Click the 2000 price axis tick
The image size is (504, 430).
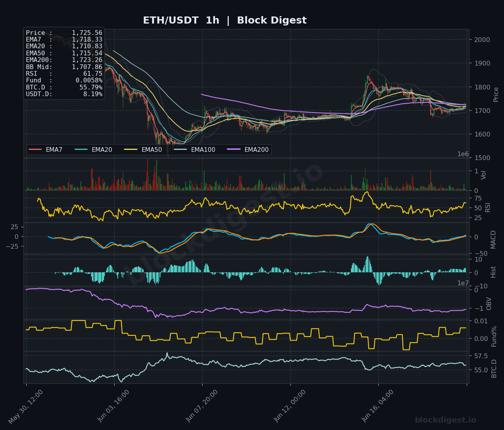pos(481,40)
